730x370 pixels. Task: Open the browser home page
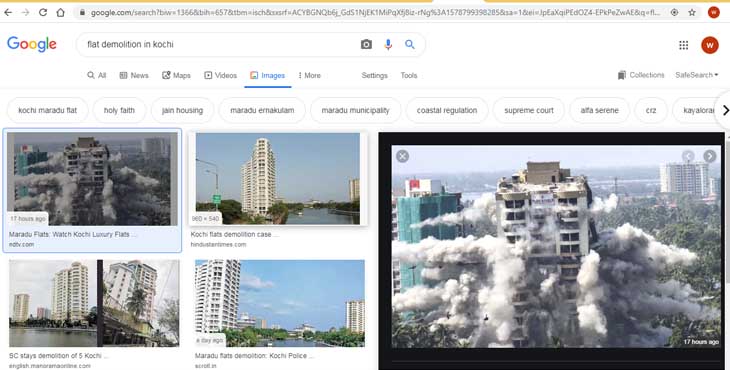(x=61, y=13)
